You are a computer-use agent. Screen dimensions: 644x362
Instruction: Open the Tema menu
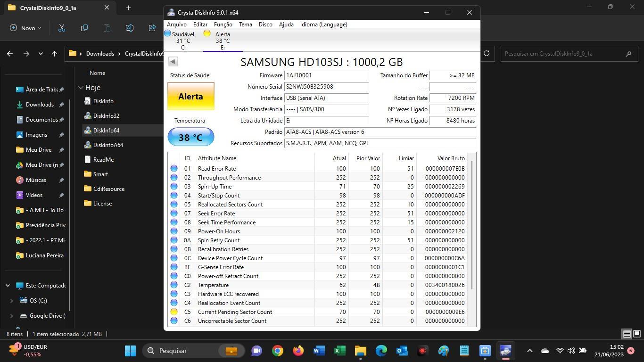246,25
